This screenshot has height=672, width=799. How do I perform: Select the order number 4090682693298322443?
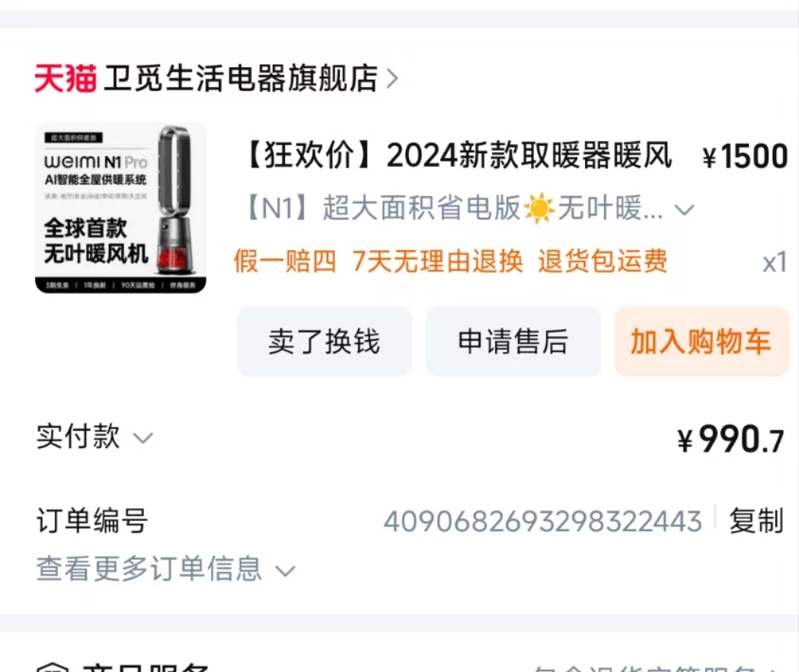542,522
